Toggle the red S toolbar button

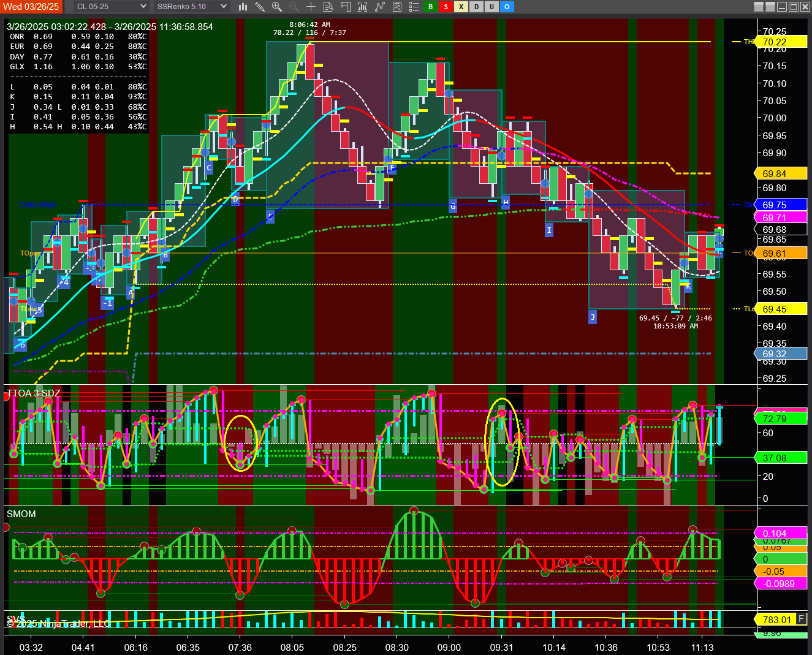[446, 7]
